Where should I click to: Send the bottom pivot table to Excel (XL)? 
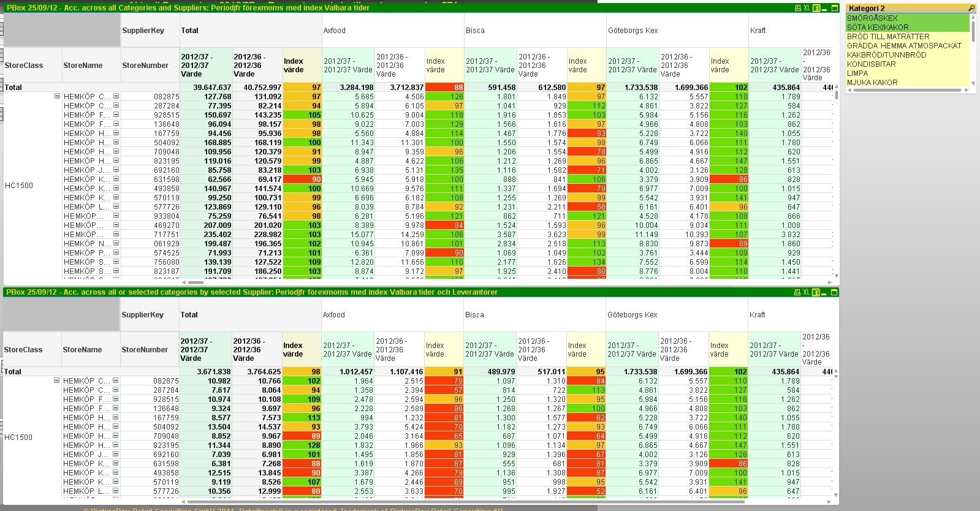[x=807, y=292]
